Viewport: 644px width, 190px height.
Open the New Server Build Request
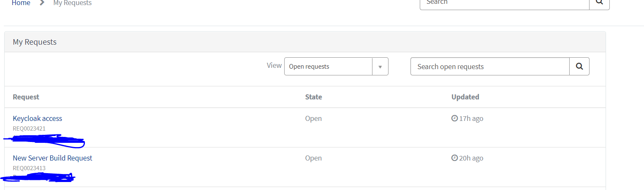(x=52, y=158)
